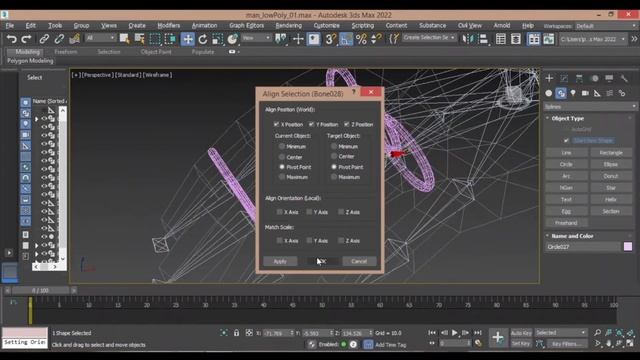The height and width of the screenshot is (360, 640).
Task: Open the Selected key filter dropdown
Action: [561, 333]
